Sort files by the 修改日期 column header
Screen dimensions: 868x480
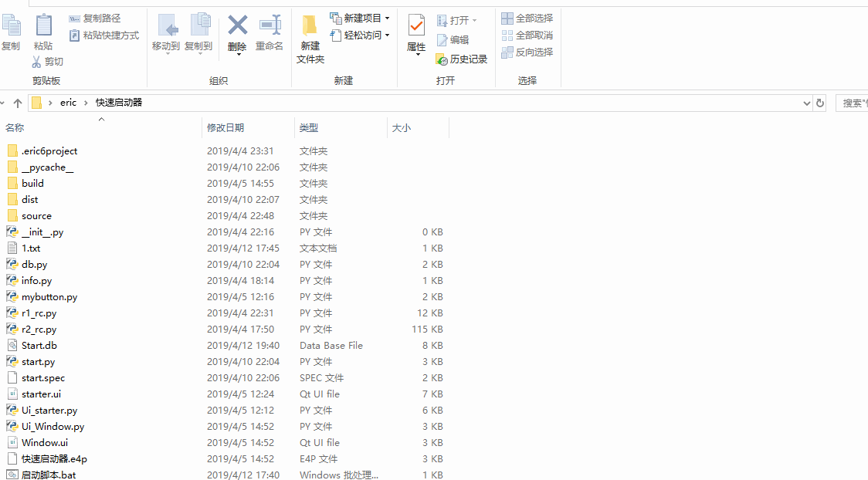click(x=228, y=127)
